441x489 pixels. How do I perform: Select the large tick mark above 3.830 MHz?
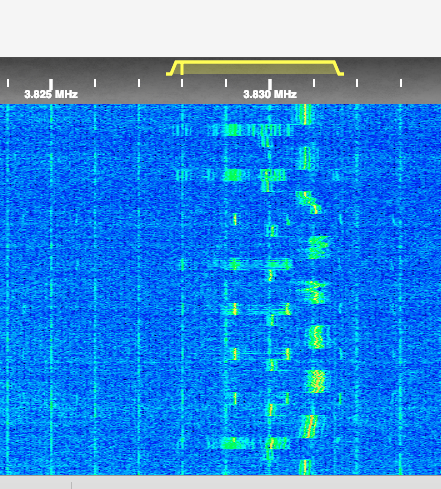270,84
